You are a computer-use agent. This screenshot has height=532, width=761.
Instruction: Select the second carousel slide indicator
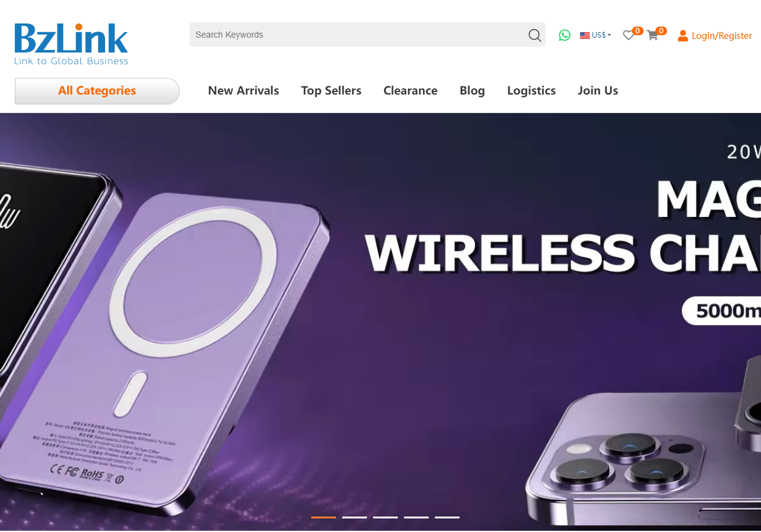pos(355,517)
